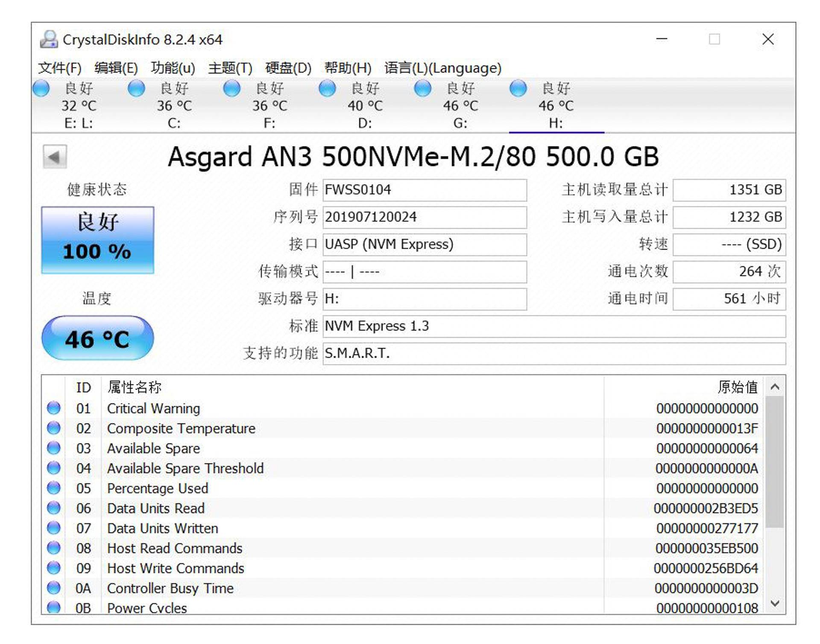Open the 硬盘(D) disk menu
Viewport: 820px width, 644px height.
(287, 67)
